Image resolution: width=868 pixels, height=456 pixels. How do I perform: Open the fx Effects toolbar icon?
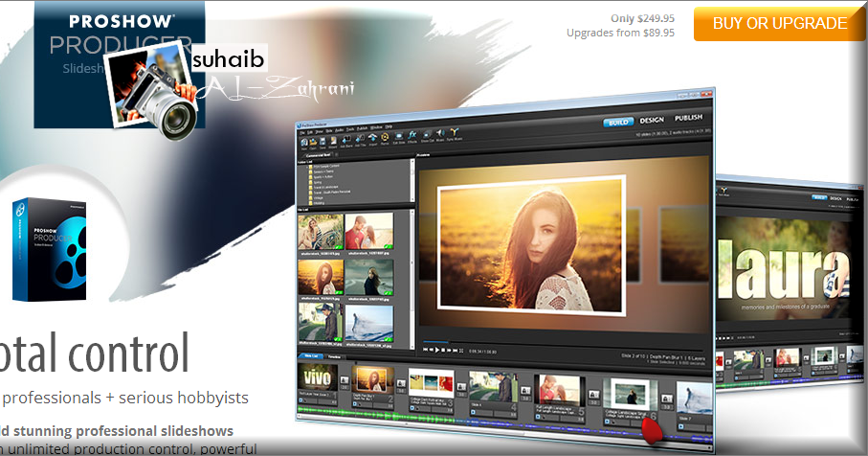pyautogui.click(x=412, y=135)
